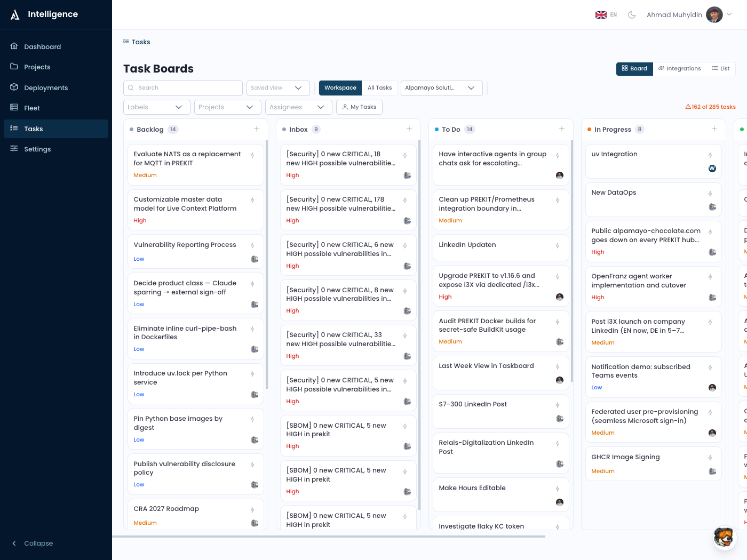Open the Assignees filter dropdown
The image size is (747, 560).
point(299,107)
